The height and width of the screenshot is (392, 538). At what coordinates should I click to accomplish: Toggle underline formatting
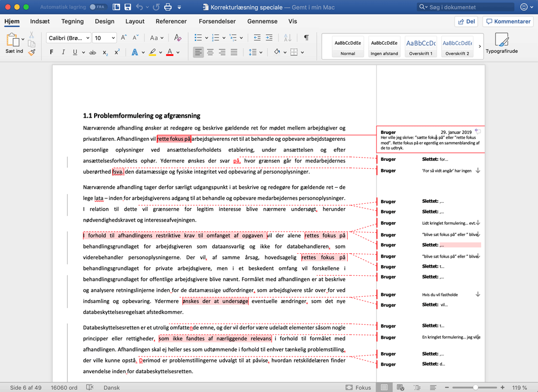[x=75, y=52]
